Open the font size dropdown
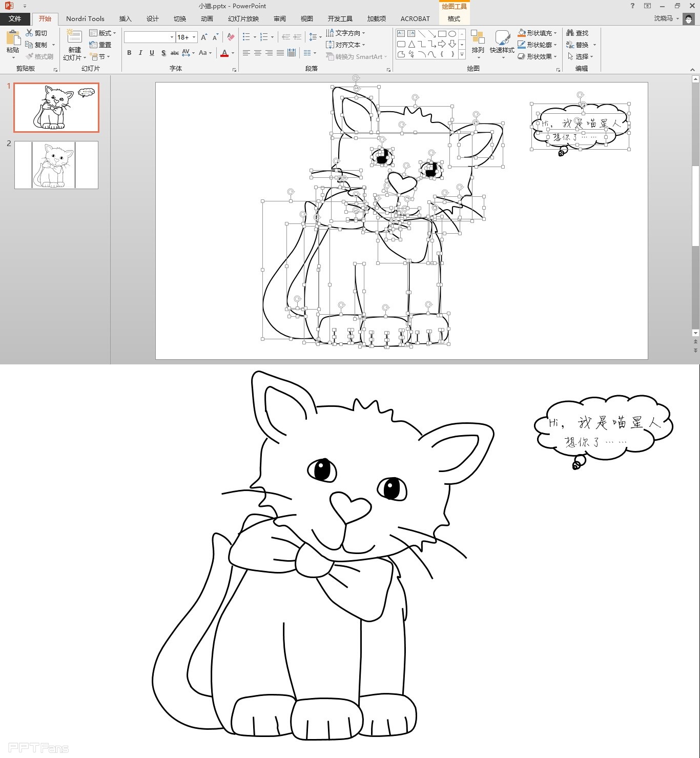This screenshot has width=700, height=758. point(194,37)
